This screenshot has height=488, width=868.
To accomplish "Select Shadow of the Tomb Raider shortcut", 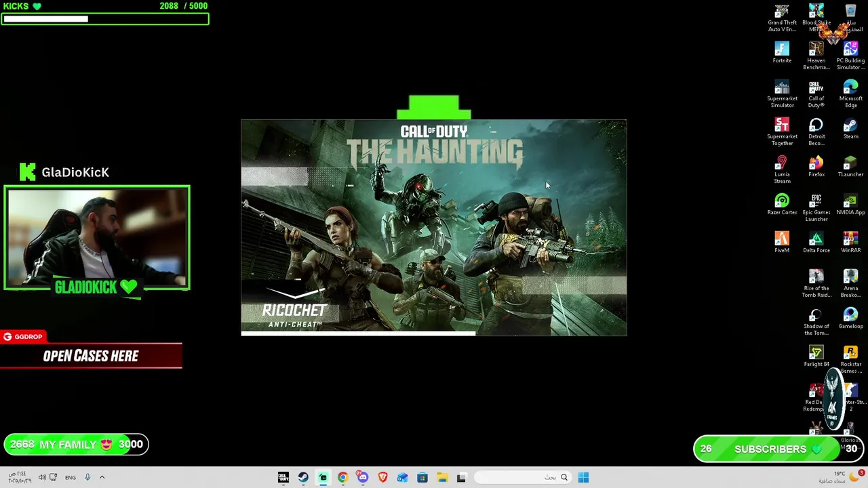I will point(816,322).
